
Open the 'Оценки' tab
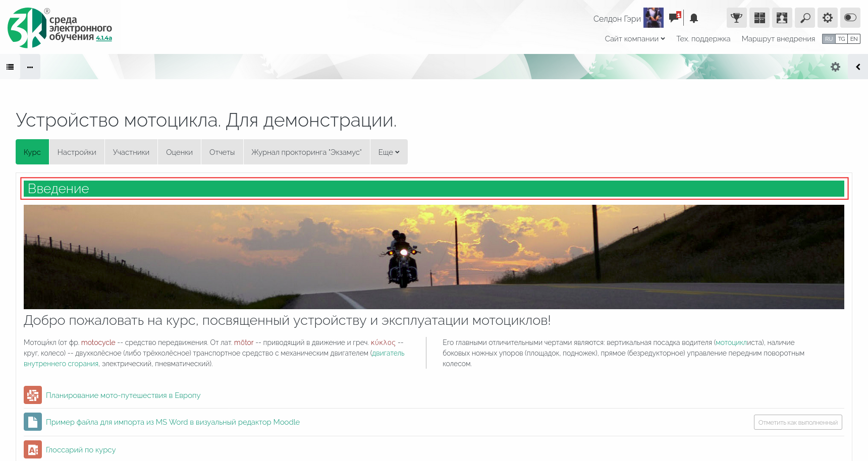point(179,152)
